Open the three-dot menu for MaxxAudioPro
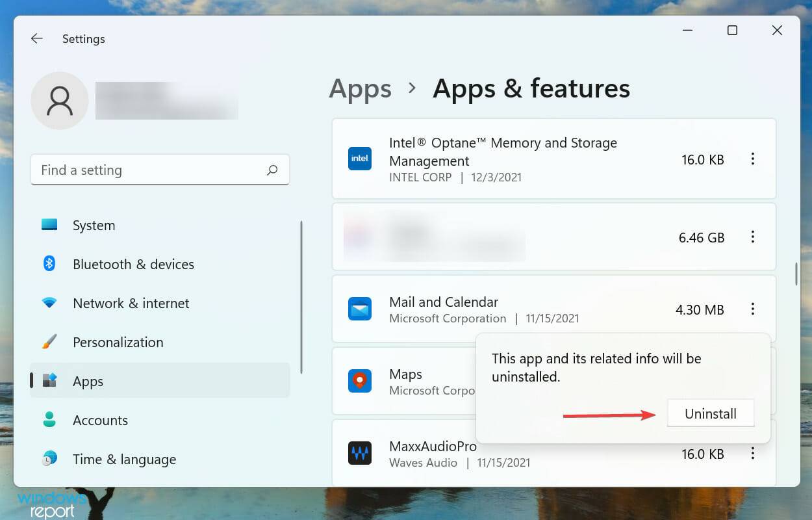812x520 pixels. pyautogui.click(x=754, y=453)
